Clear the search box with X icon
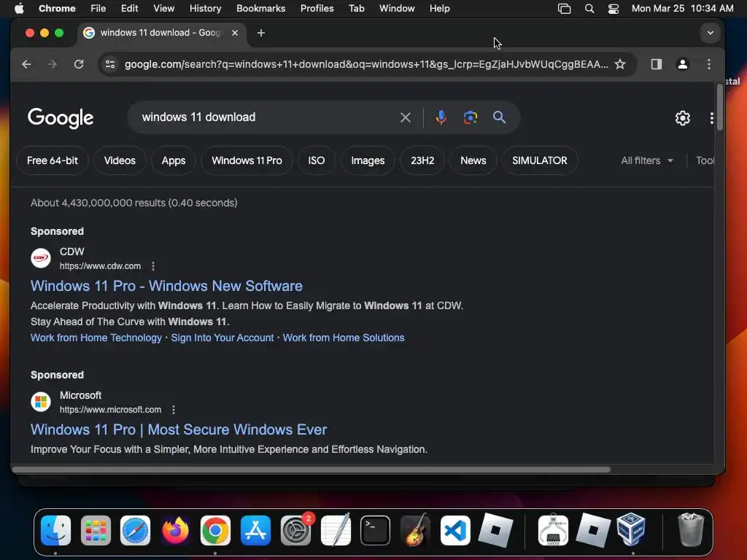 [x=406, y=117]
